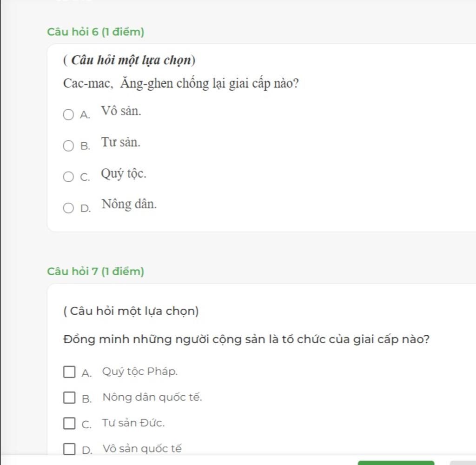
Task: Click the 'Tư sản Đức.' answer label
Action: tap(133, 423)
